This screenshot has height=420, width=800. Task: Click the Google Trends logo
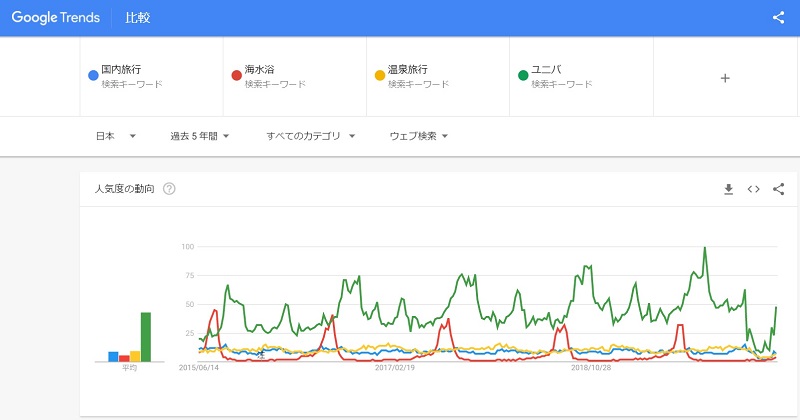pos(58,18)
